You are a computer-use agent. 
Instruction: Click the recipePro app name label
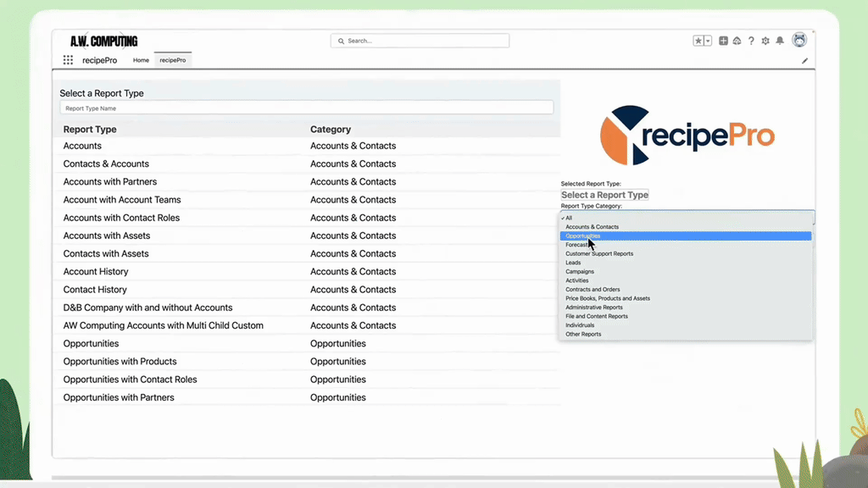click(100, 60)
